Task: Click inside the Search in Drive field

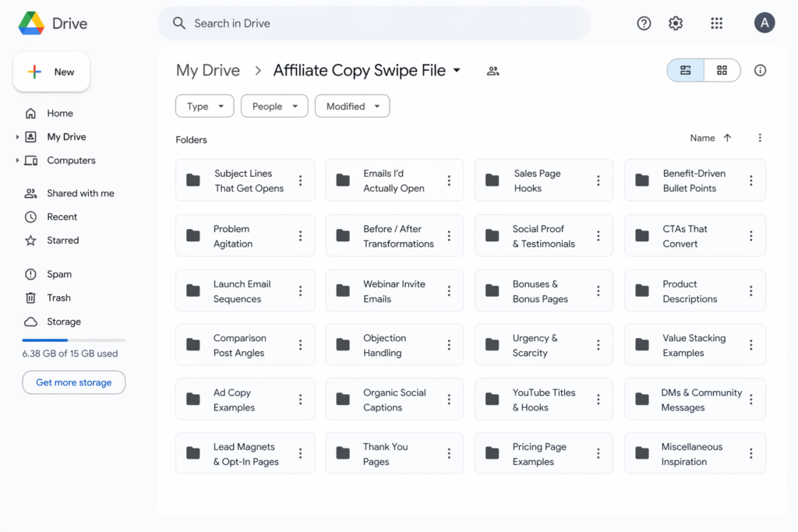Action: click(374, 23)
